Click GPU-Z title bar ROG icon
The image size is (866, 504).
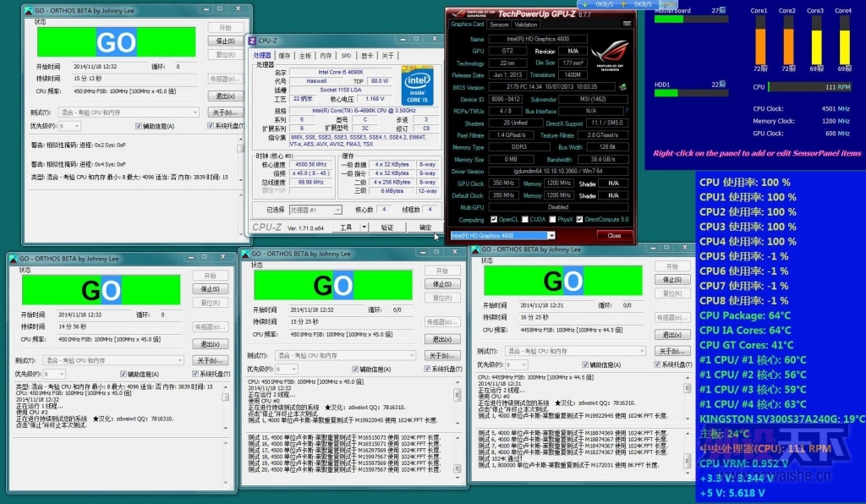click(x=458, y=14)
